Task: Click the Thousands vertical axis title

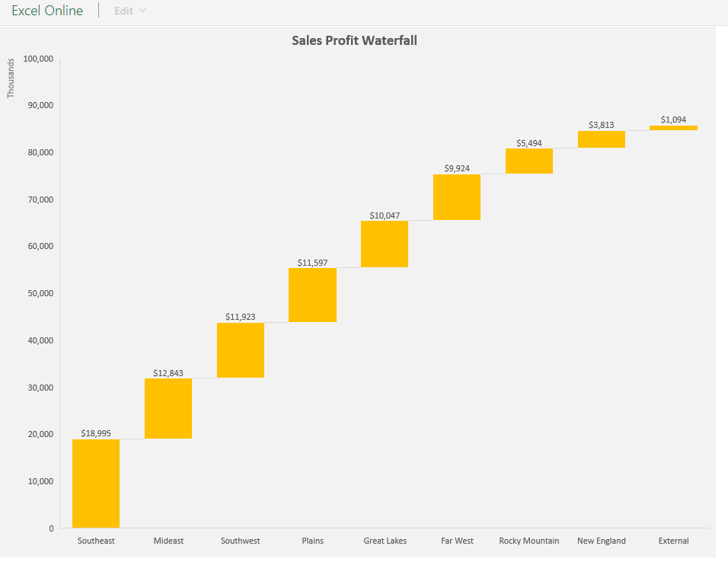Action: 10,76
